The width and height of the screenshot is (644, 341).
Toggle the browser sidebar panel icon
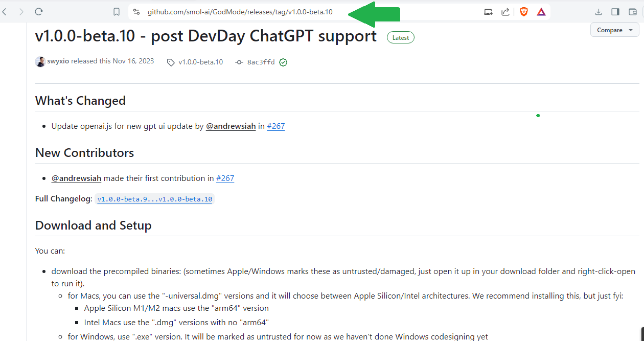pos(615,12)
